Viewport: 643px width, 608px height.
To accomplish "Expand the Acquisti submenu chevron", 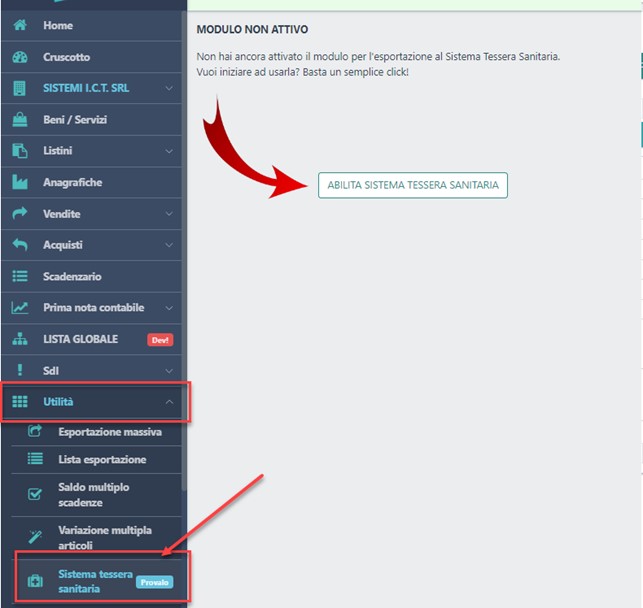I will (169, 245).
